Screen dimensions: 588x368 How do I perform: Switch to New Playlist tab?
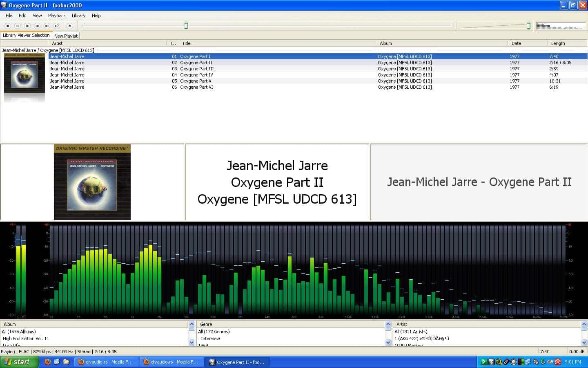click(66, 36)
